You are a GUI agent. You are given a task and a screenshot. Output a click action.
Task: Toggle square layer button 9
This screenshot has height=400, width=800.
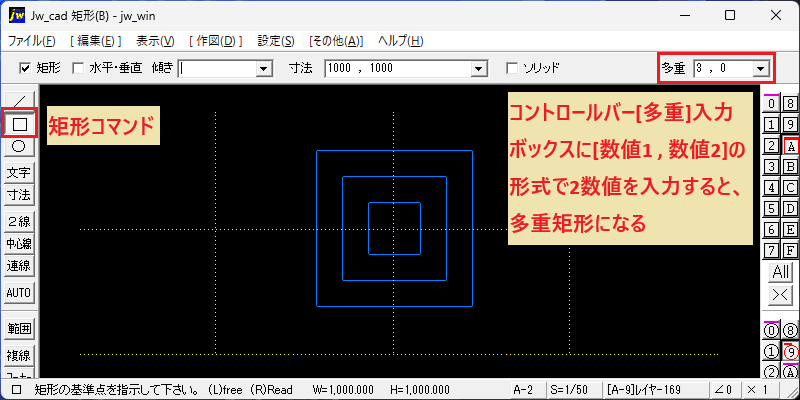click(x=790, y=124)
